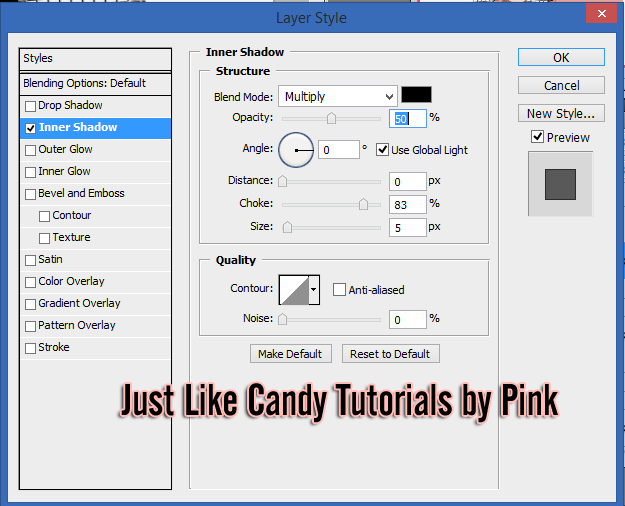Click the Cancel button

tap(561, 85)
